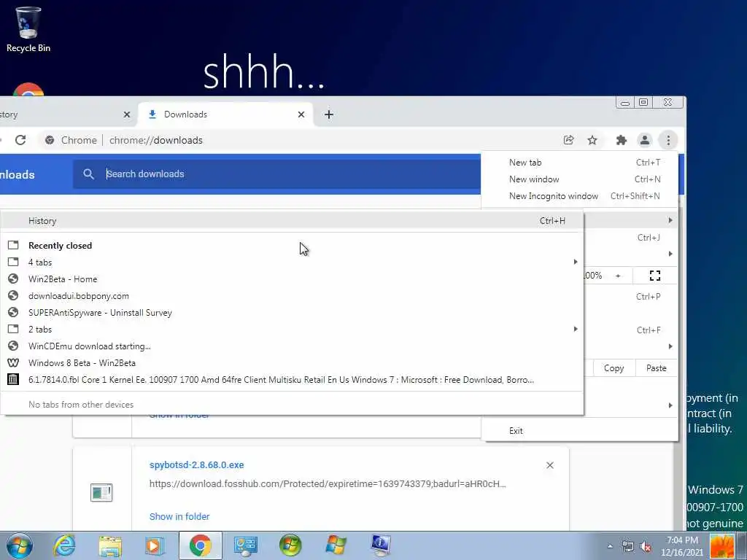Click the fullscreen icon in zoom row
747x560 pixels.
point(655,275)
